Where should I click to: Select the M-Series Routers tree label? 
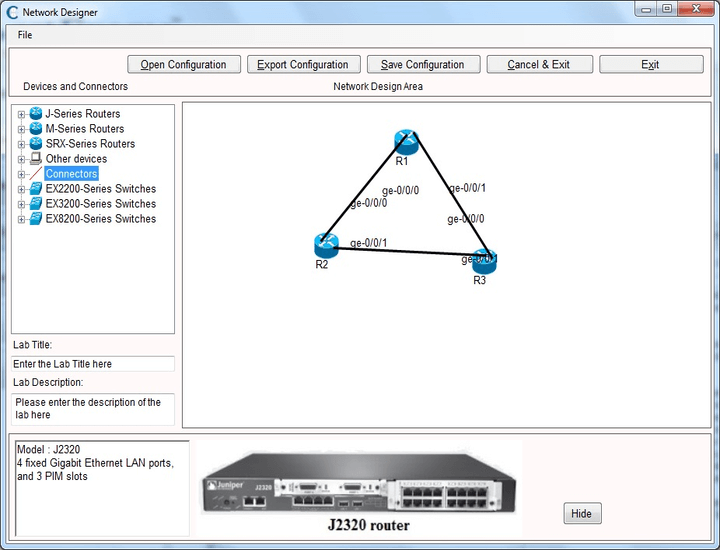pos(84,129)
